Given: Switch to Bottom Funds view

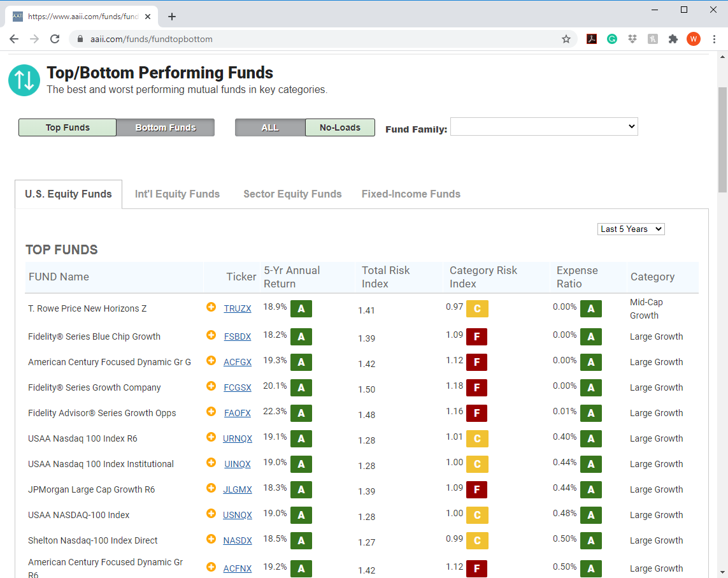Looking at the screenshot, I should pos(166,127).
